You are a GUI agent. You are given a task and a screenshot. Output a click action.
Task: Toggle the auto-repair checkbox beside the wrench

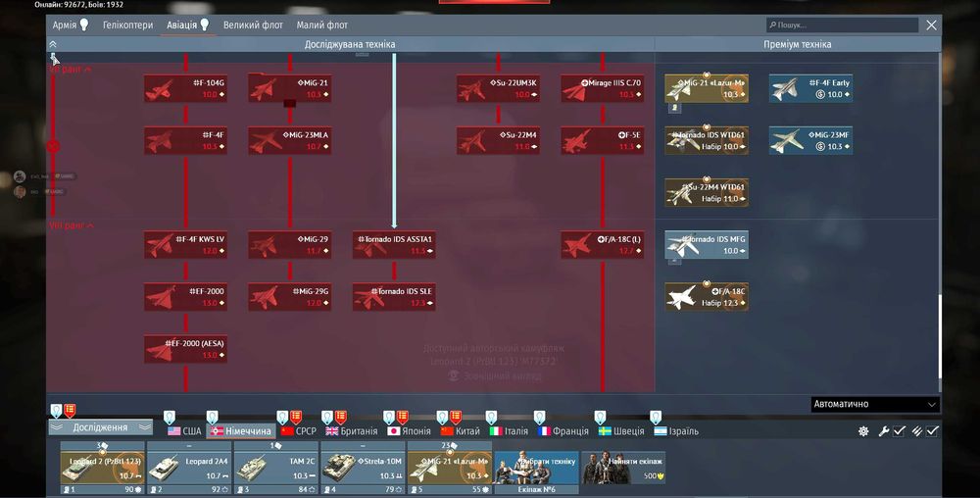899,431
